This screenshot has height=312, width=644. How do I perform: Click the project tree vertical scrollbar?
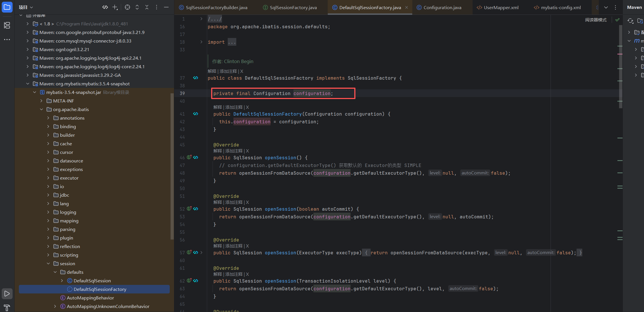click(x=172, y=166)
